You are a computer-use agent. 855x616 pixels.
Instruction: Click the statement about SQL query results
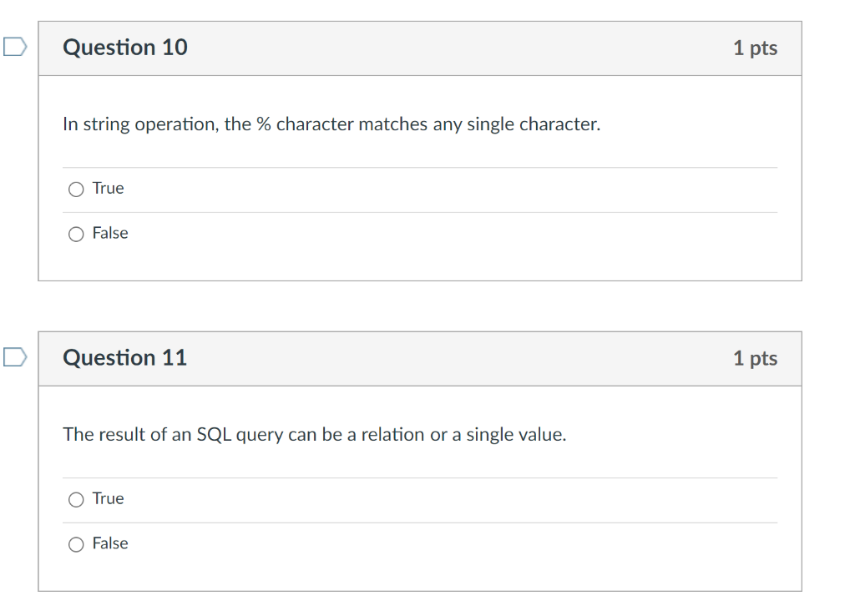pyautogui.click(x=315, y=434)
